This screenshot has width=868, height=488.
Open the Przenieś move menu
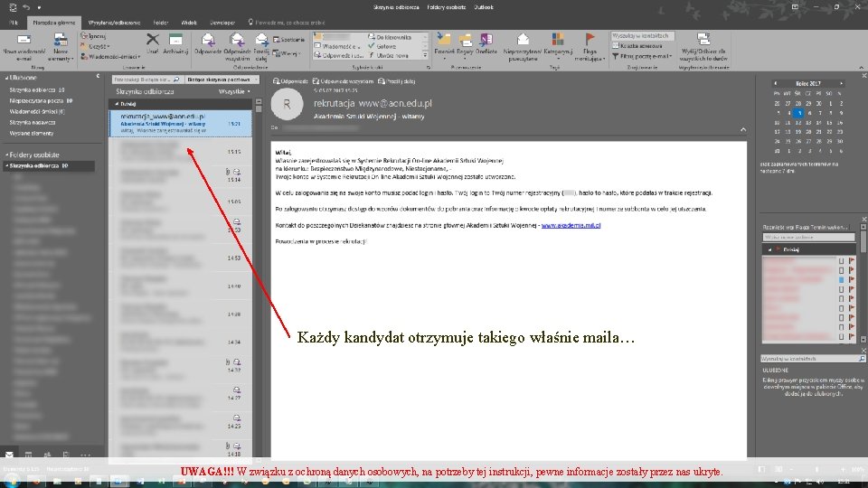pos(444,45)
